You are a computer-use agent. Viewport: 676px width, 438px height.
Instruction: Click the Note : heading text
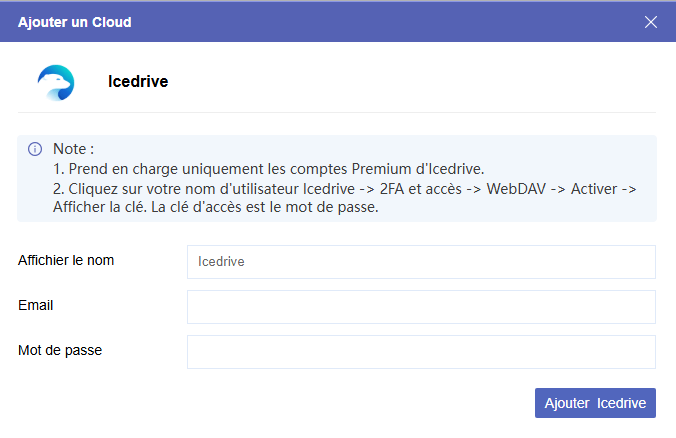pyautogui.click(x=73, y=149)
